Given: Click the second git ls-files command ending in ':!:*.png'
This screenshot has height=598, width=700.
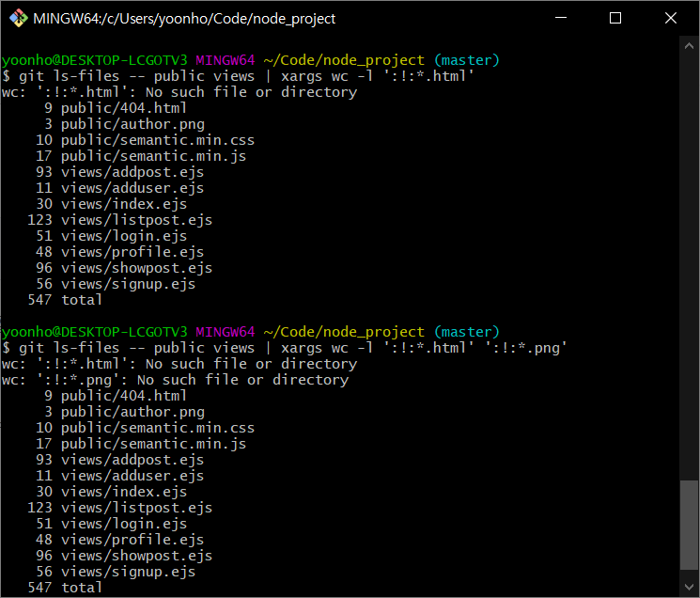Looking at the screenshot, I should pos(284,348).
